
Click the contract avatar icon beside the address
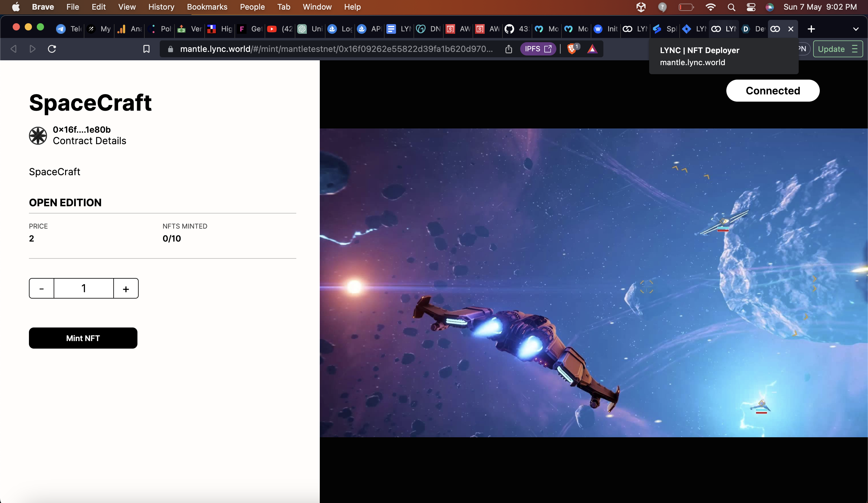pyautogui.click(x=38, y=135)
